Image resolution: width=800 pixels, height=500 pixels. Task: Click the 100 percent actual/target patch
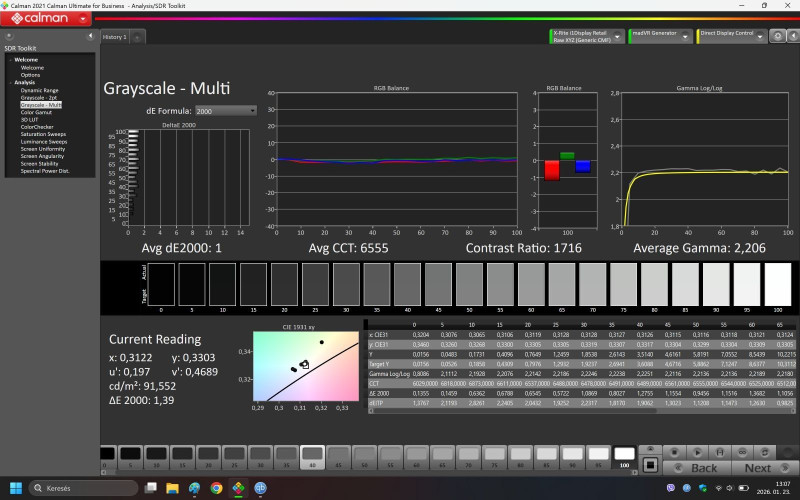pyautogui.click(x=778, y=285)
